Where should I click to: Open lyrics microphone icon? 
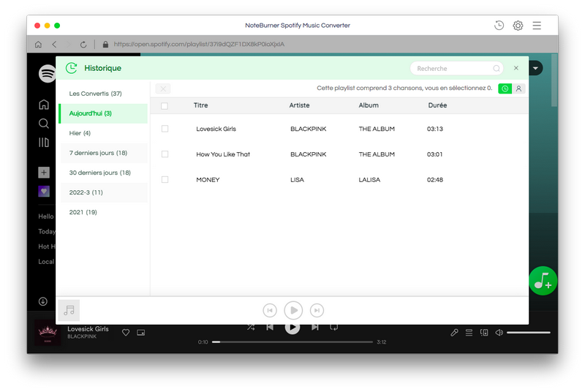coord(454,332)
